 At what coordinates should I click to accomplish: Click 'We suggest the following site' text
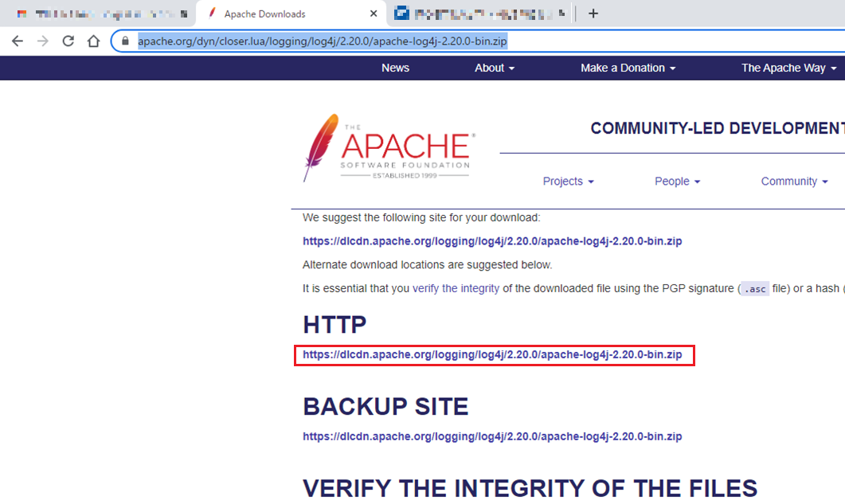[421, 217]
